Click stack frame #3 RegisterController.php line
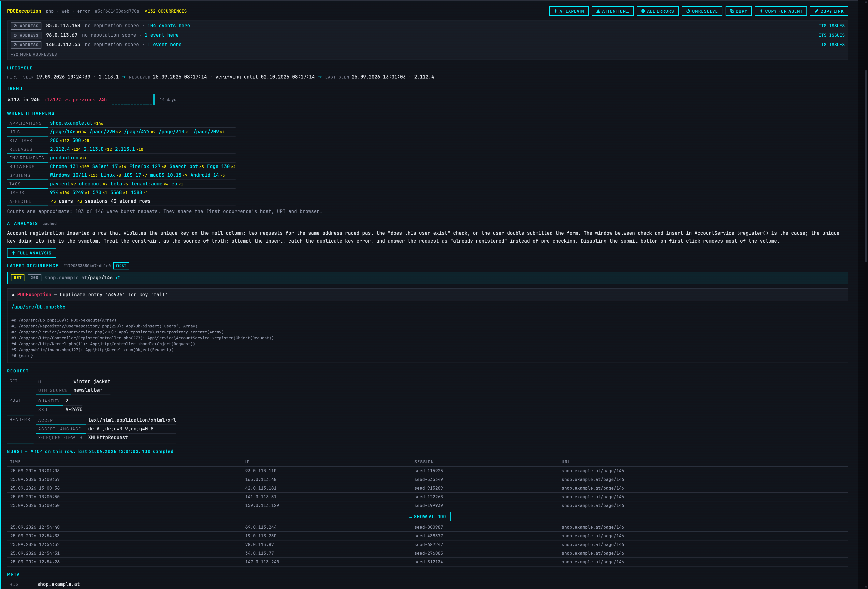868x589 pixels. [142, 338]
